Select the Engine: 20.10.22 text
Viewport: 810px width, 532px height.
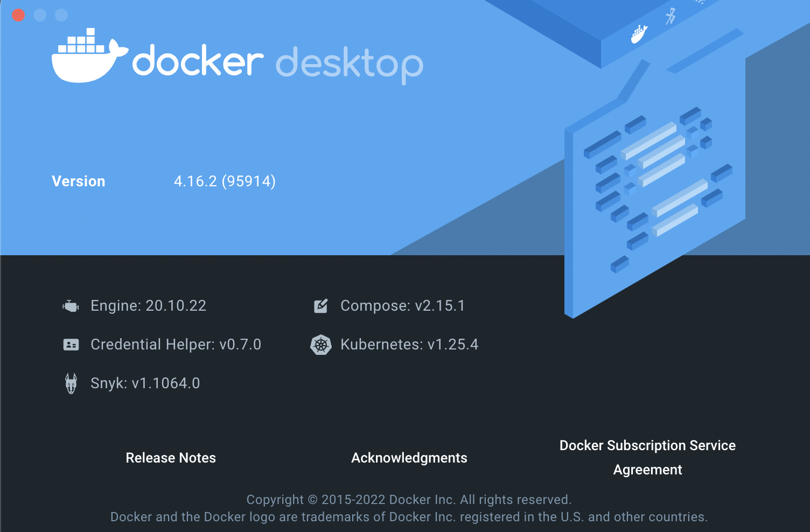[148, 305]
